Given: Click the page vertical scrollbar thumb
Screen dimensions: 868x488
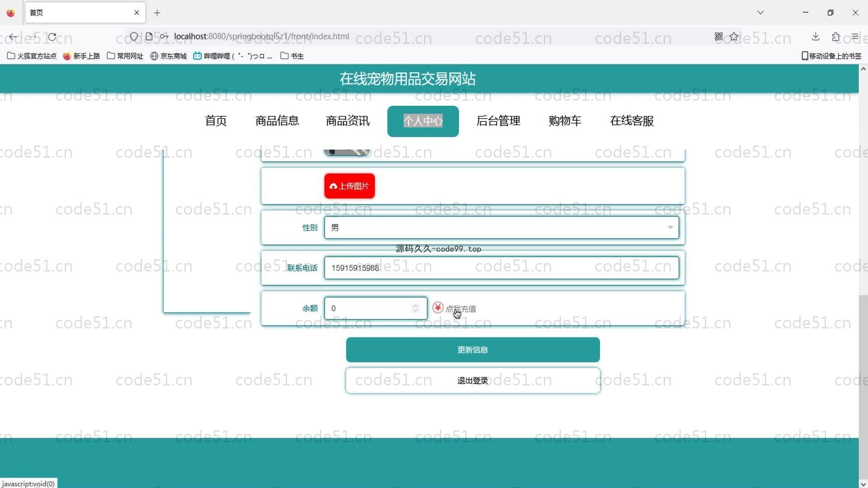Looking at the screenshot, I should pos(863,386).
